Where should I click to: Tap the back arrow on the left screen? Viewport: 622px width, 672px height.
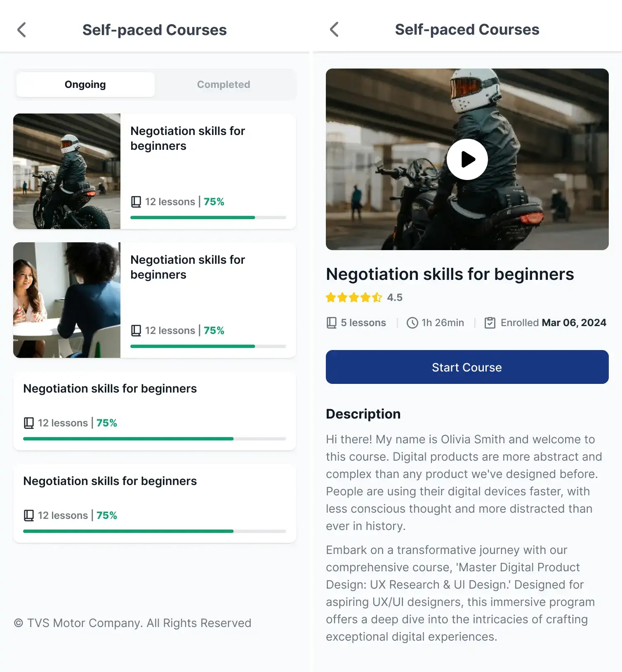point(21,30)
